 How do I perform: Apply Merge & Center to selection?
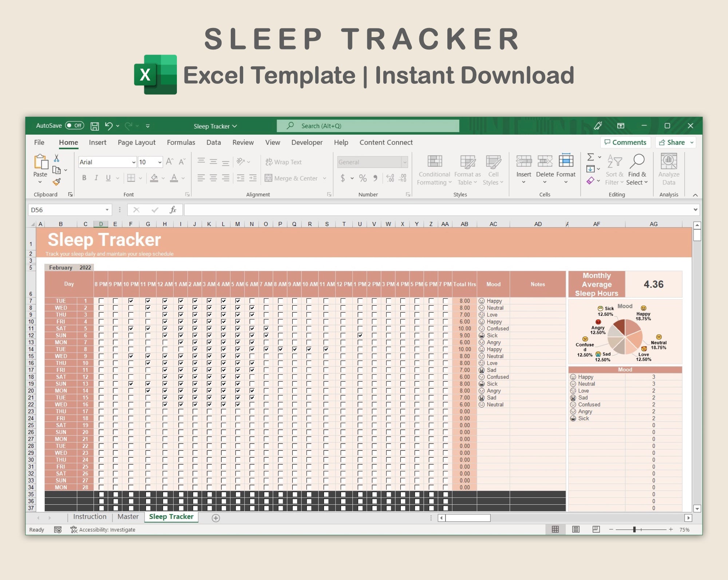pyautogui.click(x=291, y=178)
